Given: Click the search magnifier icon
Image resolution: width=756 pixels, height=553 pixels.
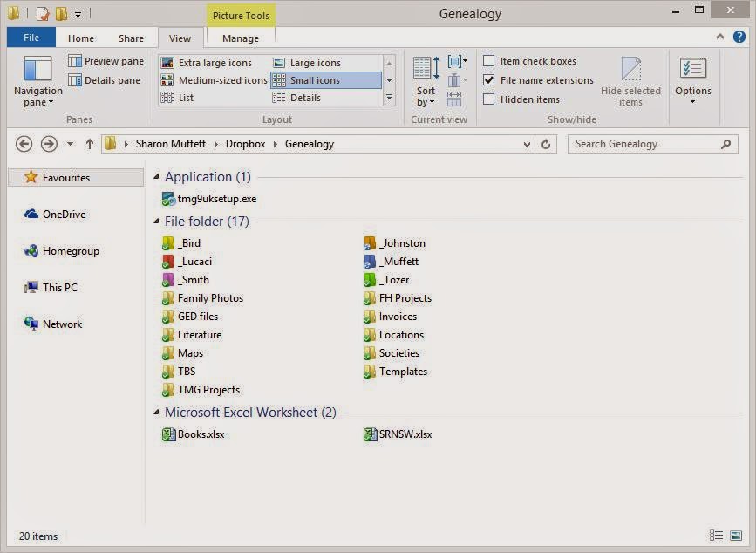Looking at the screenshot, I should pyautogui.click(x=725, y=144).
